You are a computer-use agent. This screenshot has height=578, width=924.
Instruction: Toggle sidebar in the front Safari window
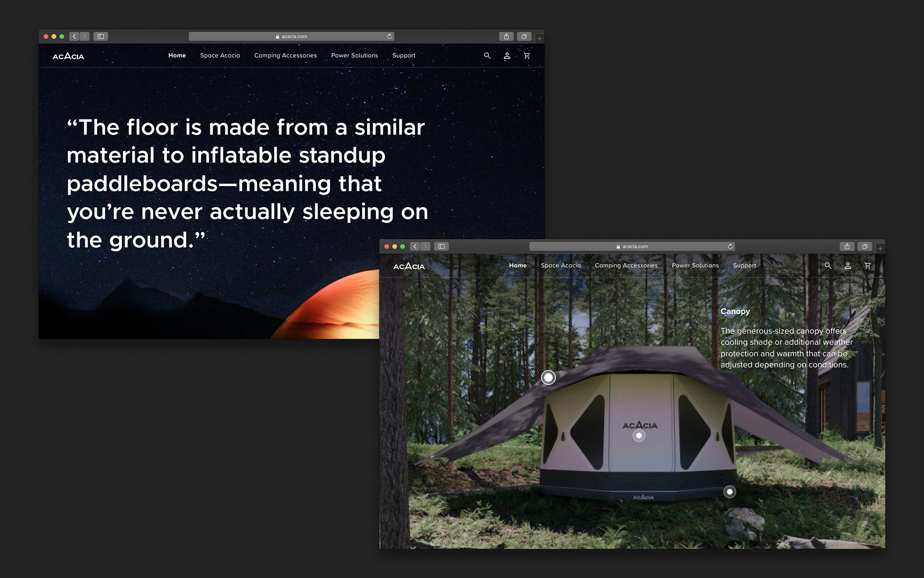point(441,247)
